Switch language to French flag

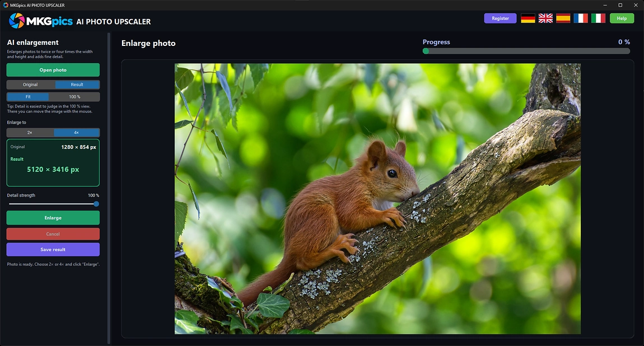click(581, 18)
